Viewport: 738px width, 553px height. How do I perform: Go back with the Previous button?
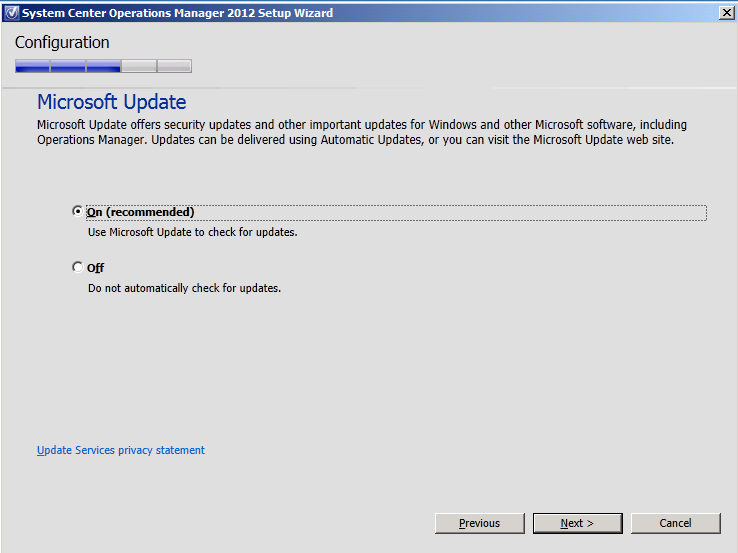[x=480, y=523]
